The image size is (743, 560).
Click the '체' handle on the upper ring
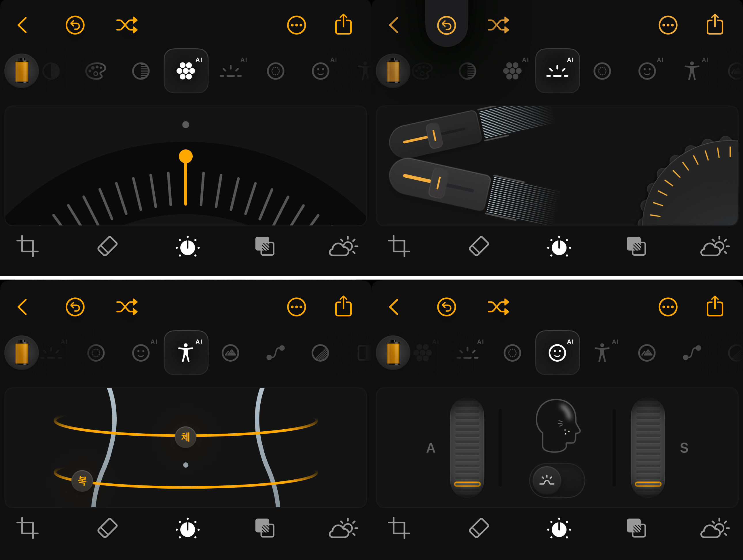[185, 437]
